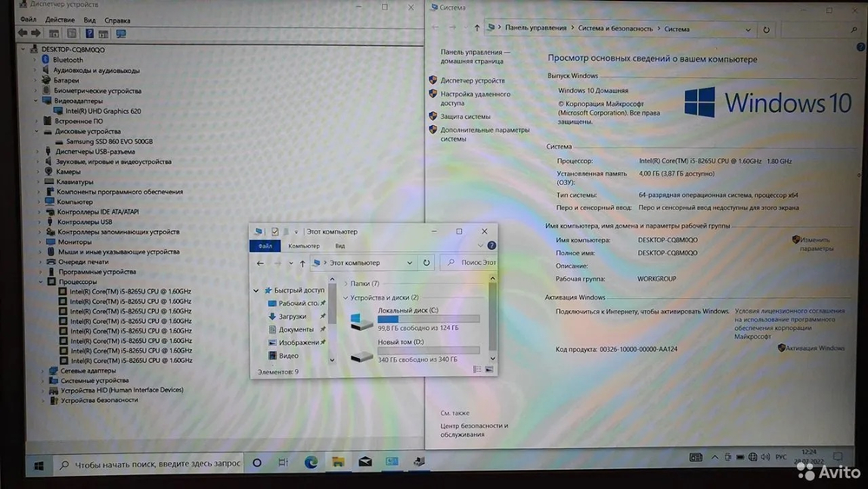Open Центр безопасности и обслуживания link

tap(474, 430)
